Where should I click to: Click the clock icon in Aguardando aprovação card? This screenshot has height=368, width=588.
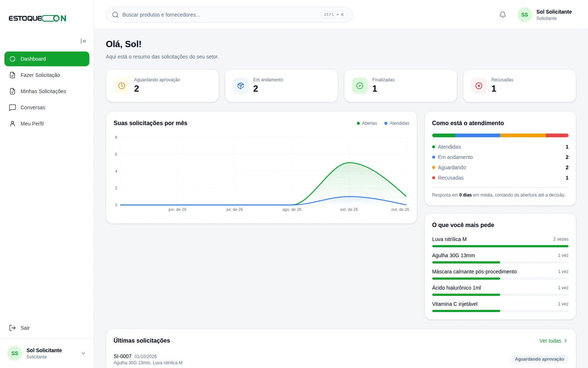point(122,86)
